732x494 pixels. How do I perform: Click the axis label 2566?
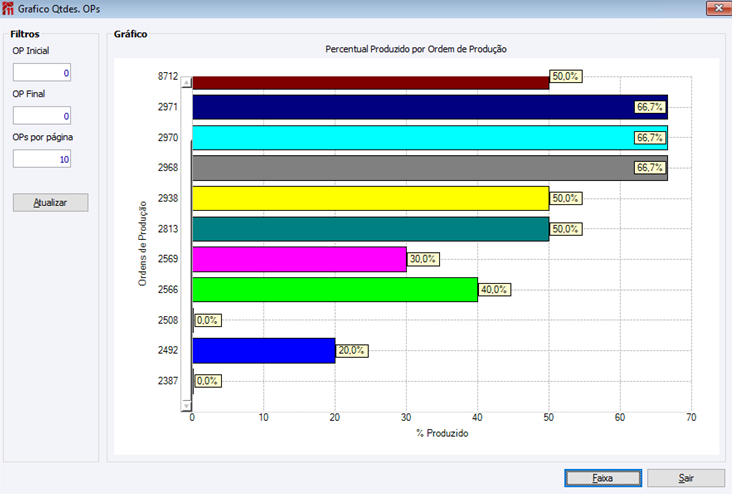point(168,289)
